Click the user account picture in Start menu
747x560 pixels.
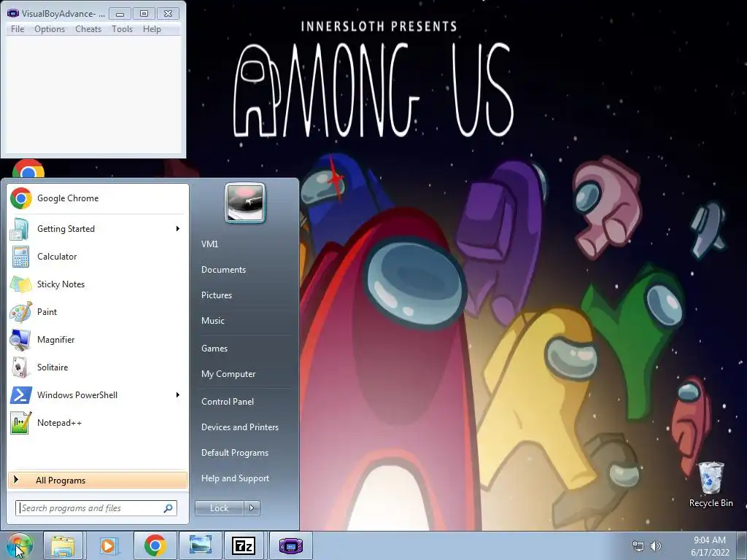click(x=245, y=203)
